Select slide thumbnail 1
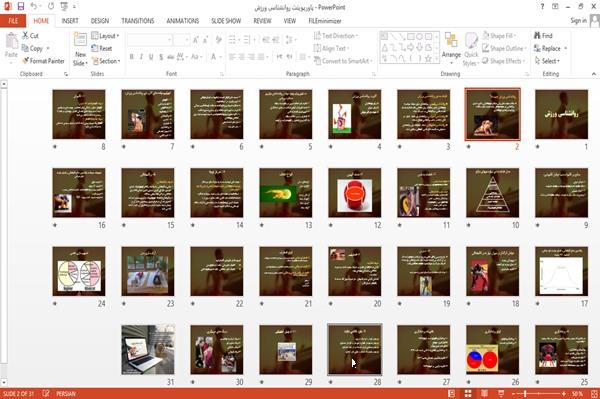Screen dimensions: 600x399 click(561, 114)
